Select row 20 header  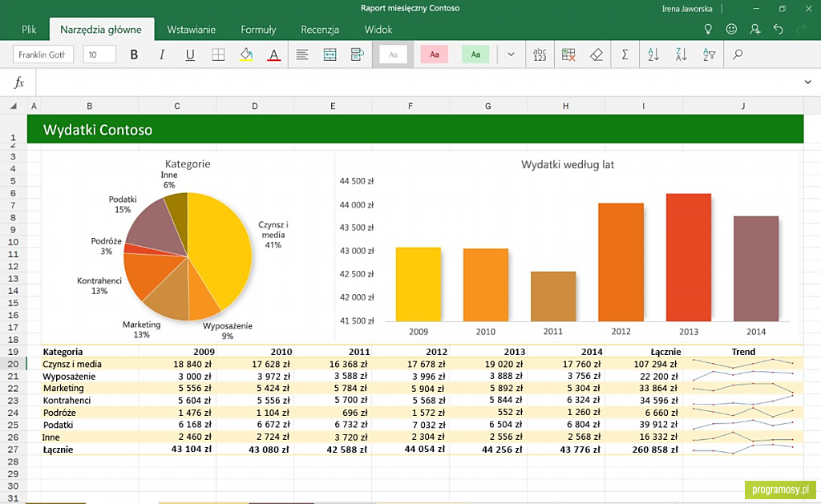[x=13, y=364]
